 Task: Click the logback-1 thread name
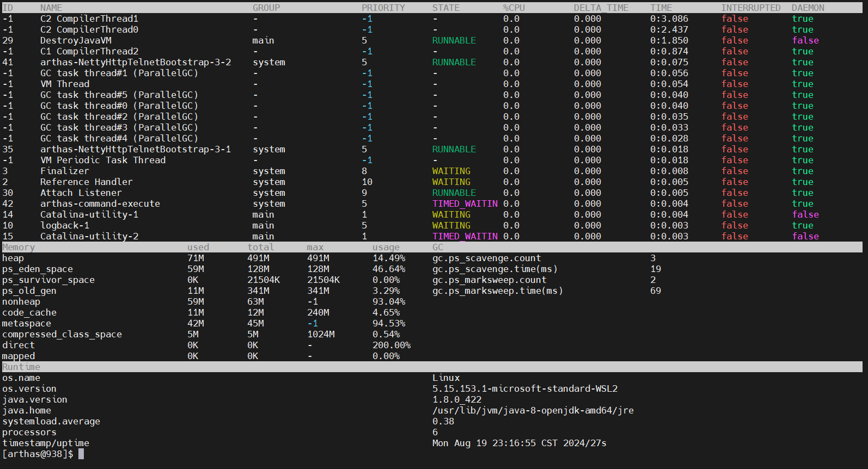[64, 226]
